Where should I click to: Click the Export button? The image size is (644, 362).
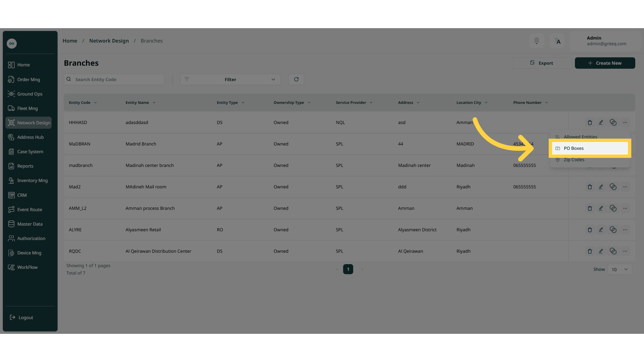pos(542,63)
